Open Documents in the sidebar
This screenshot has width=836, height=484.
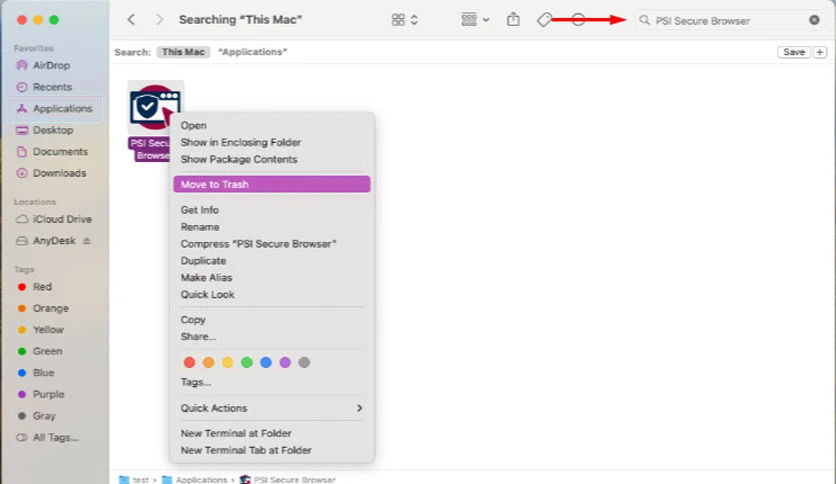pos(60,152)
